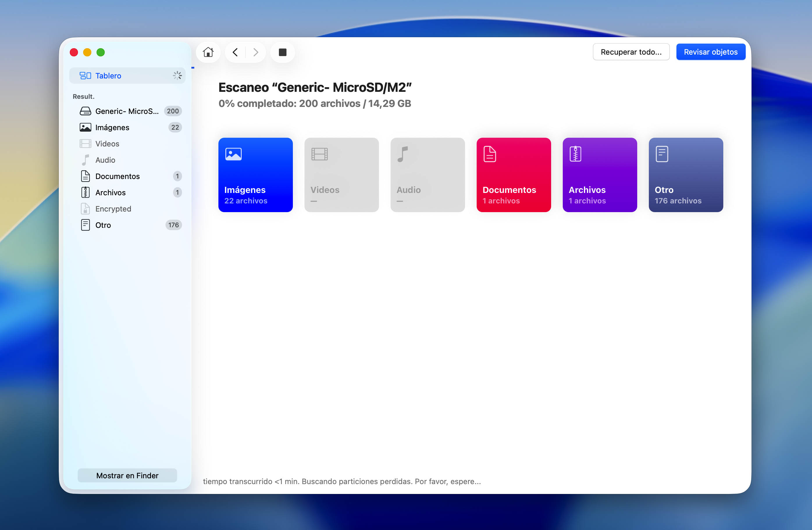812x530 pixels.
Task: Click the drive icon for Generic- MicroS...
Action: (x=85, y=111)
